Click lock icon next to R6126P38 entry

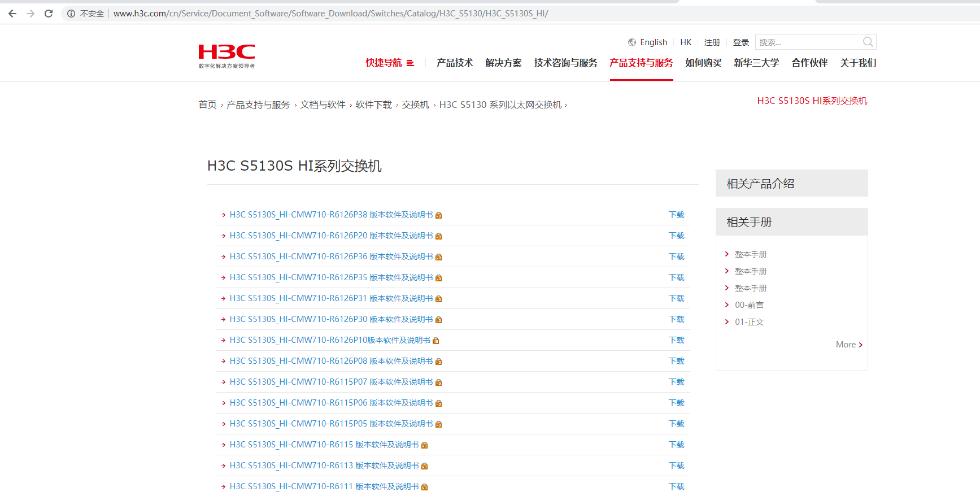click(439, 215)
